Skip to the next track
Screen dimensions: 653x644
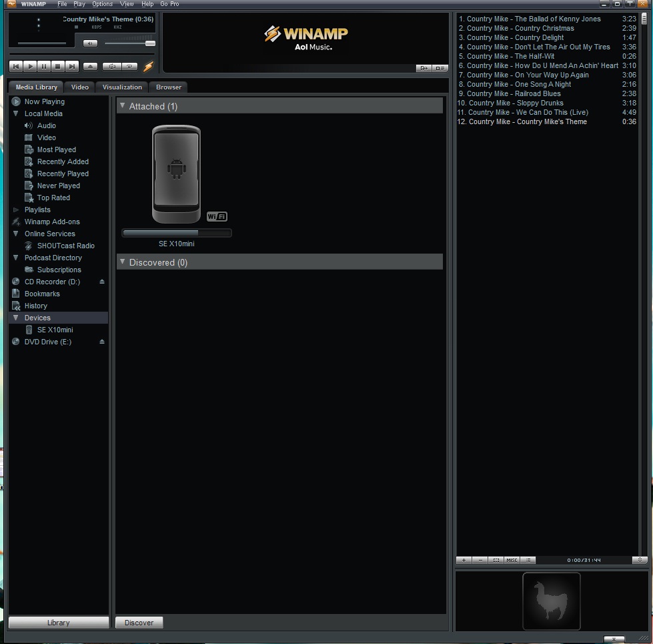71,66
